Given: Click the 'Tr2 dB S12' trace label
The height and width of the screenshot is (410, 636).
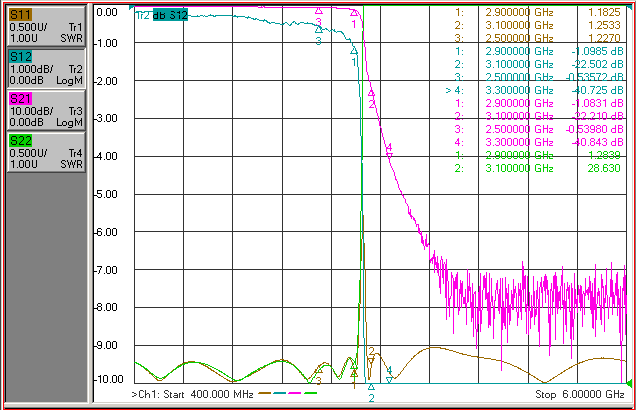Looking at the screenshot, I should [x=161, y=15].
